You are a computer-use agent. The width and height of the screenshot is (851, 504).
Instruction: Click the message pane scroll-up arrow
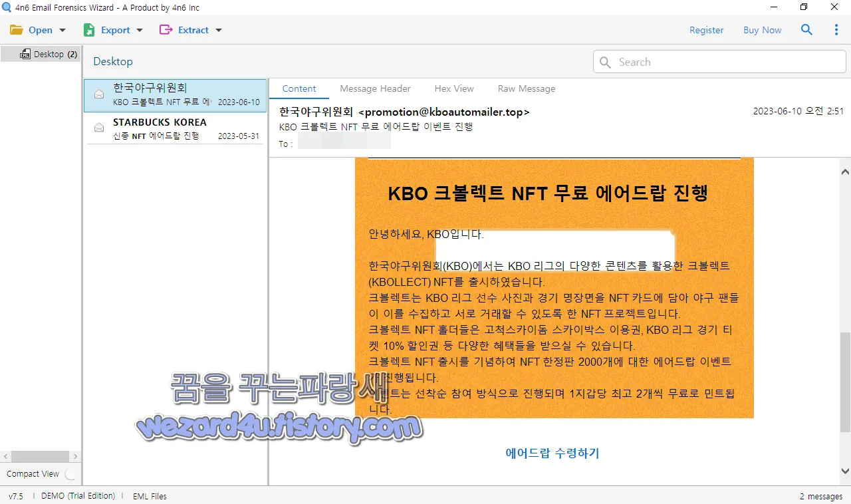pos(845,172)
